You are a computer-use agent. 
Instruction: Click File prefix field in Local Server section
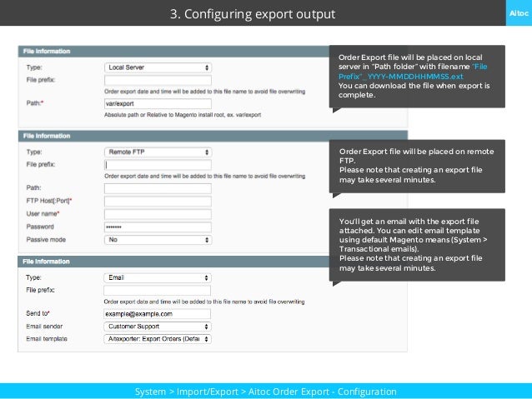coord(158,80)
